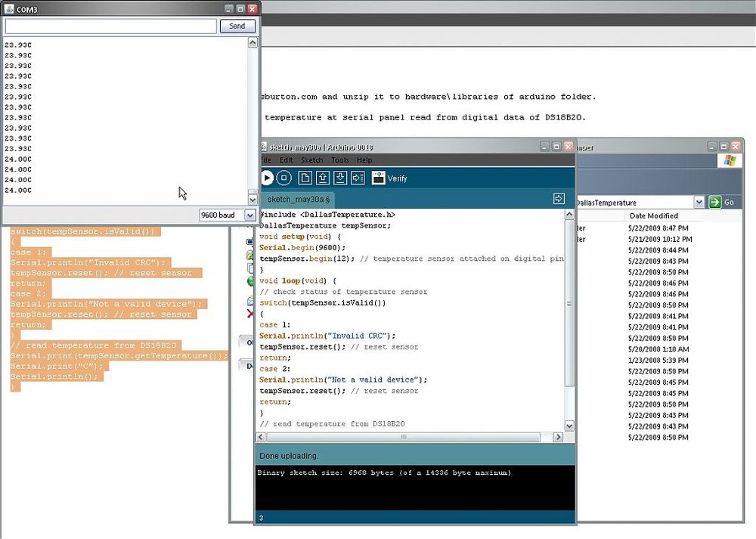Click 'void loop(void) {' in Arduino editor
Image resolution: width=756 pixels, height=539 pixels.
pyautogui.click(x=297, y=280)
